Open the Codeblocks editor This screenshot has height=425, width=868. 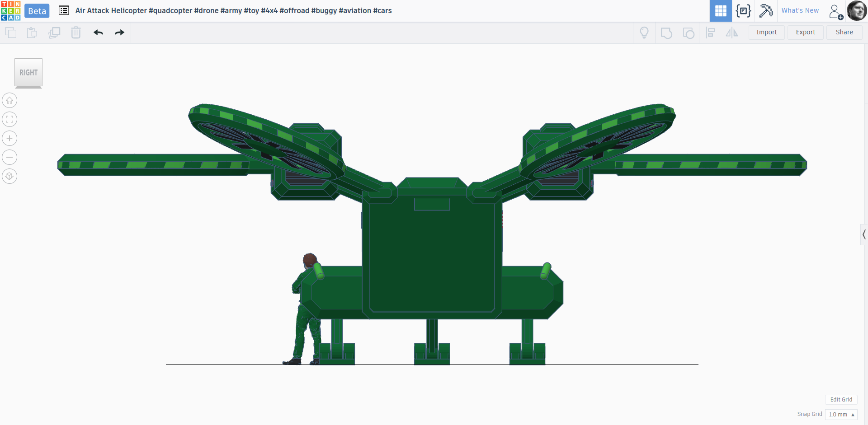(743, 11)
